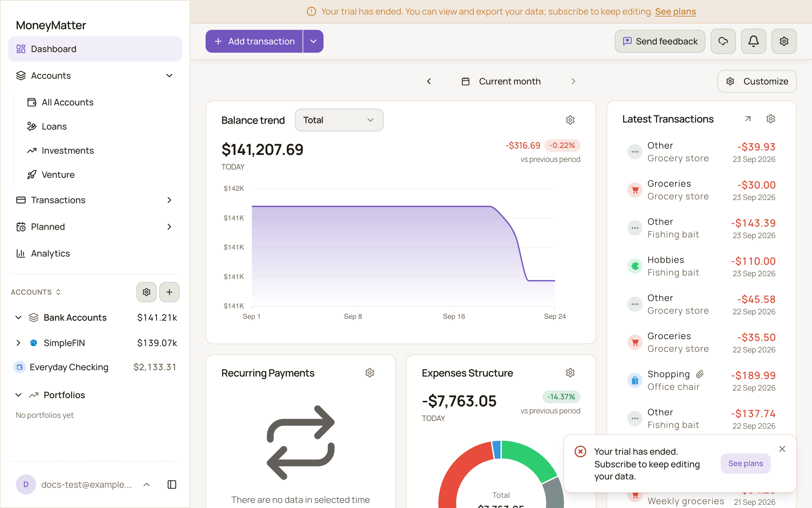Open the -$189.99 Office chair transaction
The height and width of the screenshot is (508, 812).
click(701, 380)
